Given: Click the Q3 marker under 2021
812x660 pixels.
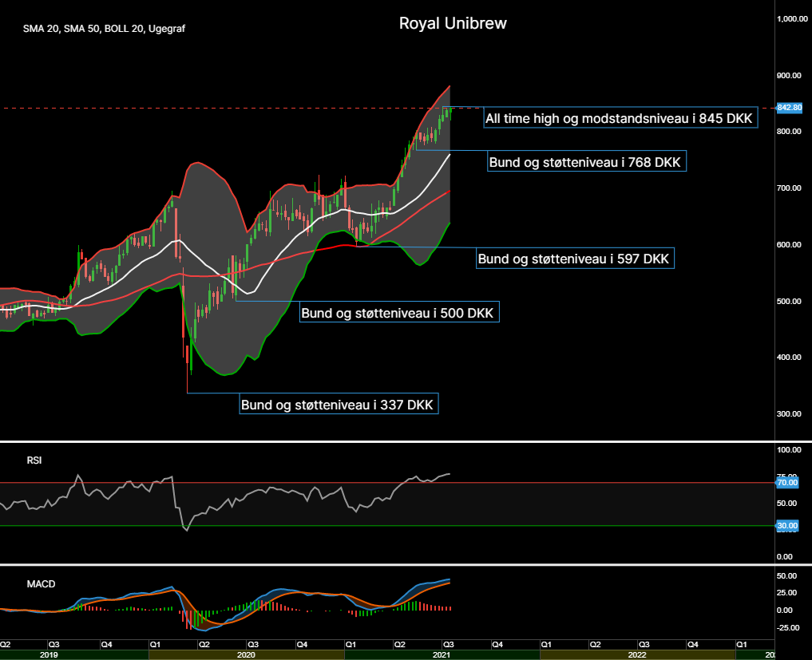Looking at the screenshot, I should pyautogui.click(x=448, y=645).
